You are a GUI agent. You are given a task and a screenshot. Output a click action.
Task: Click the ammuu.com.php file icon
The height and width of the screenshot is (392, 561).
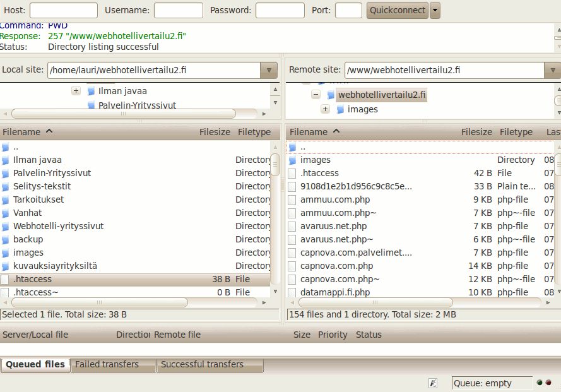coord(292,199)
